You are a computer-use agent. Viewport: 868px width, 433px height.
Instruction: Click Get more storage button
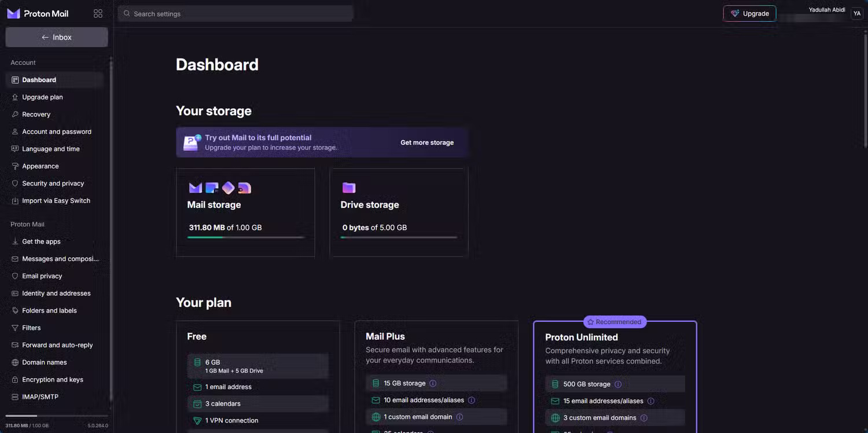tap(427, 142)
